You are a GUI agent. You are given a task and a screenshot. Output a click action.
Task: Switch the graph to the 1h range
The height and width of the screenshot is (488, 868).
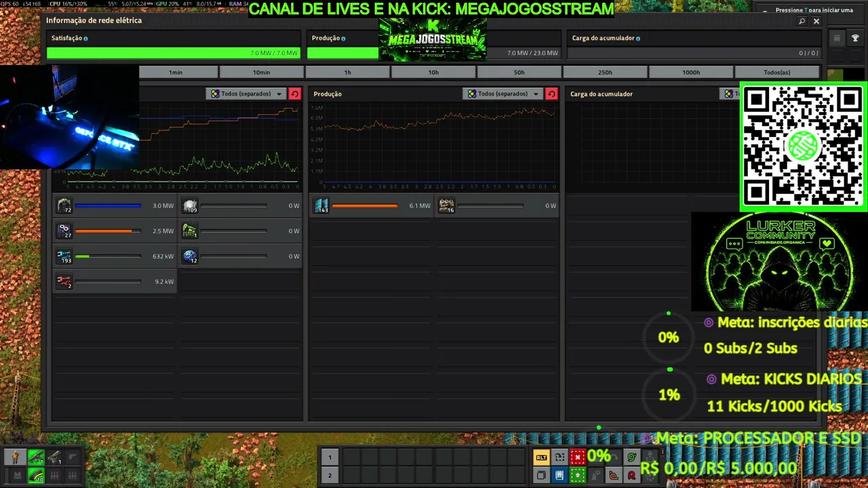(x=347, y=72)
